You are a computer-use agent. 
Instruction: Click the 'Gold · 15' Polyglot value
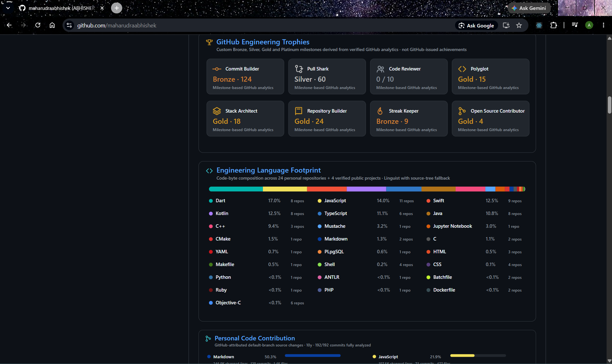(x=472, y=79)
